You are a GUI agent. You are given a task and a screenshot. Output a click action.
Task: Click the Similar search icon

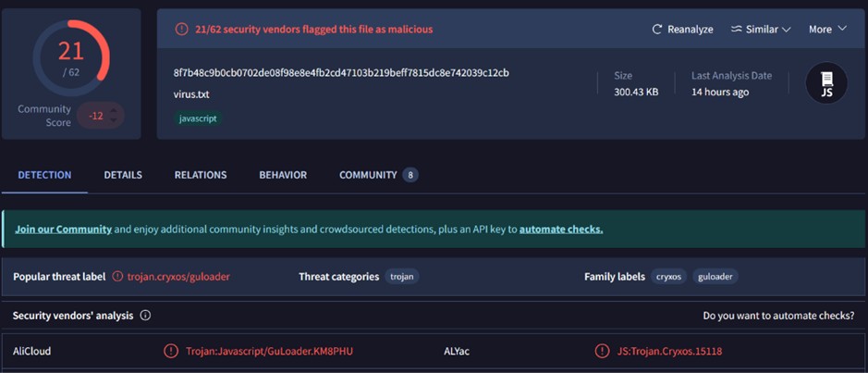(737, 29)
